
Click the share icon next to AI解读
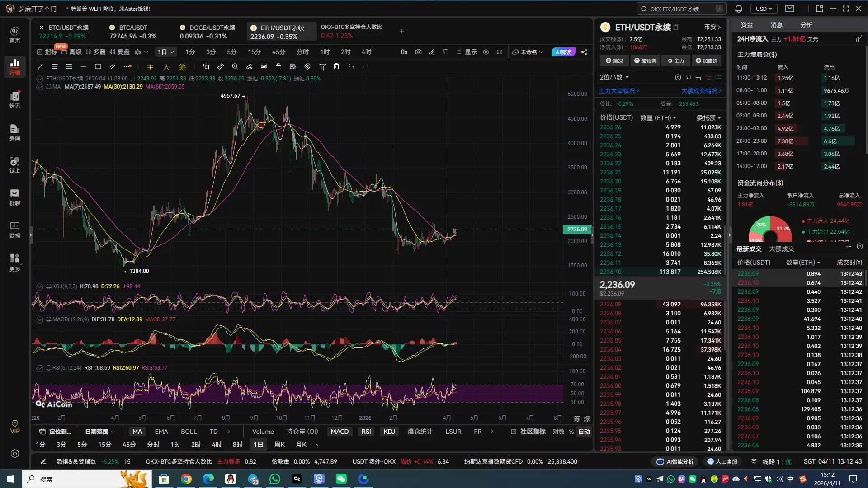[x=584, y=52]
